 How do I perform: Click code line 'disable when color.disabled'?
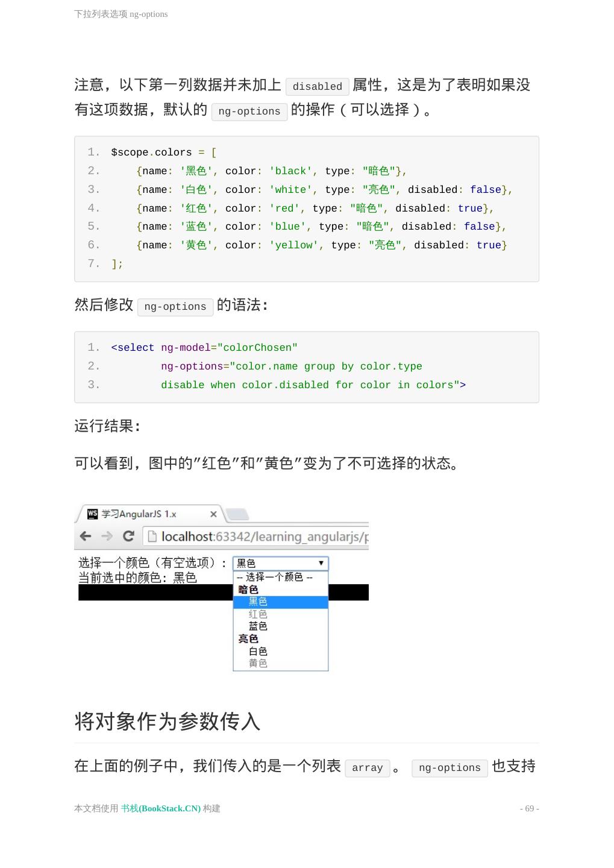pyautogui.click(x=313, y=385)
